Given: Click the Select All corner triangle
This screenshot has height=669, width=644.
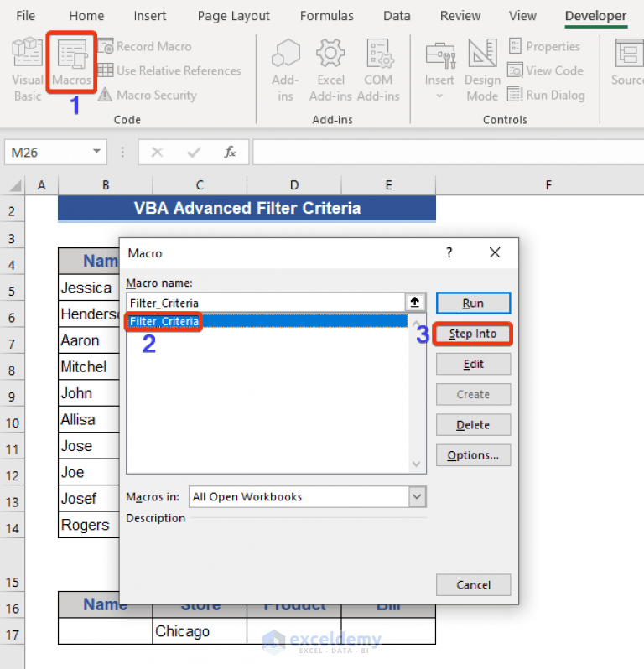Looking at the screenshot, I should click(x=15, y=185).
